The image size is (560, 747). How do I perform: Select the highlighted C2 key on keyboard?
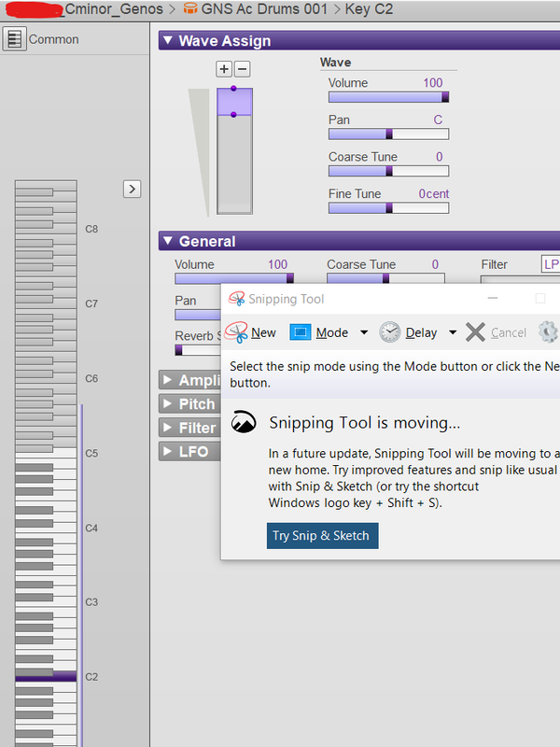(x=46, y=676)
